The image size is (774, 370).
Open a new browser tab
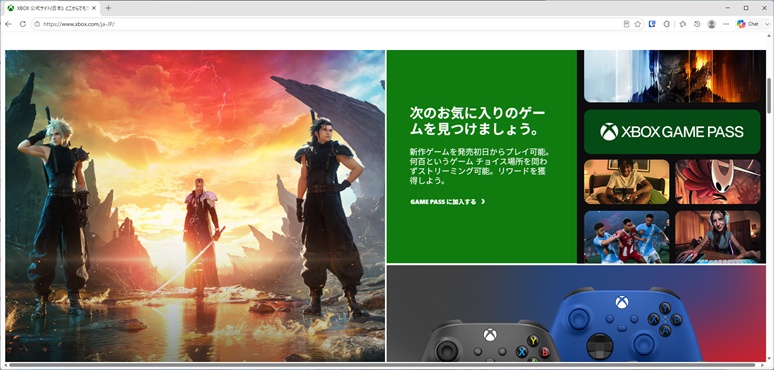click(x=108, y=8)
